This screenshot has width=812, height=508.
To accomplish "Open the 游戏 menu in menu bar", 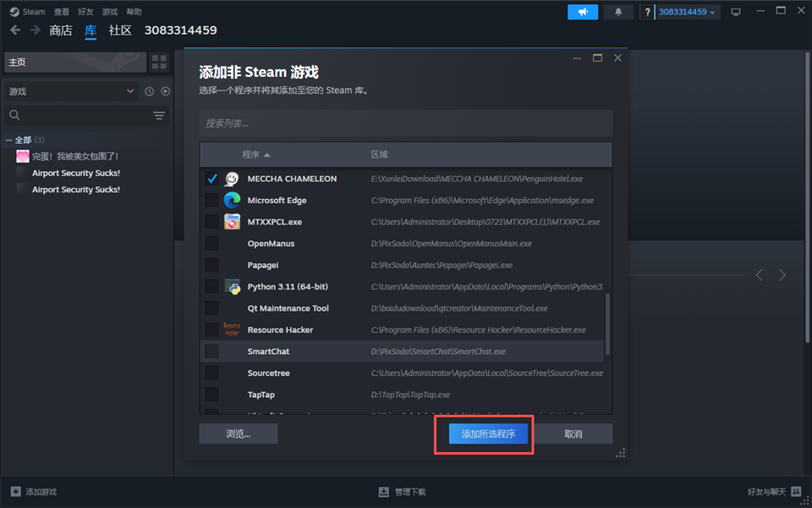I will coord(109,11).
